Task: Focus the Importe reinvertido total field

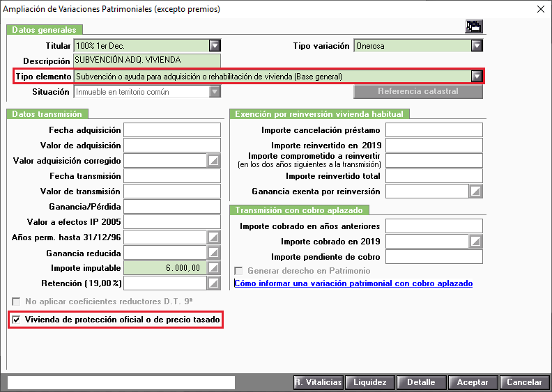Action: (x=434, y=175)
